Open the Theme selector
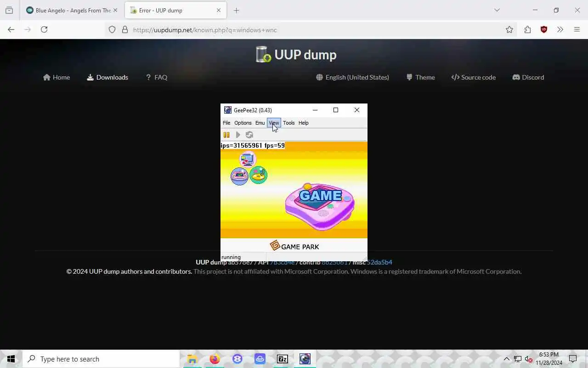Screen dimensions: 588x368 click(x=420, y=77)
